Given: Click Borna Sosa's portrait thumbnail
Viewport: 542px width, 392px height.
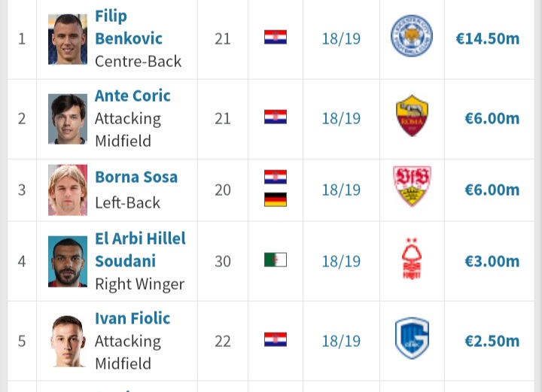Looking at the screenshot, I should pos(68,190).
